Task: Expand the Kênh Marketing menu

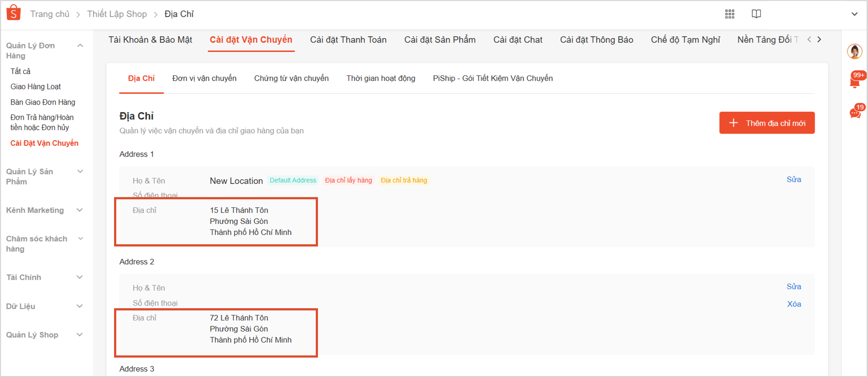Action: (x=80, y=210)
